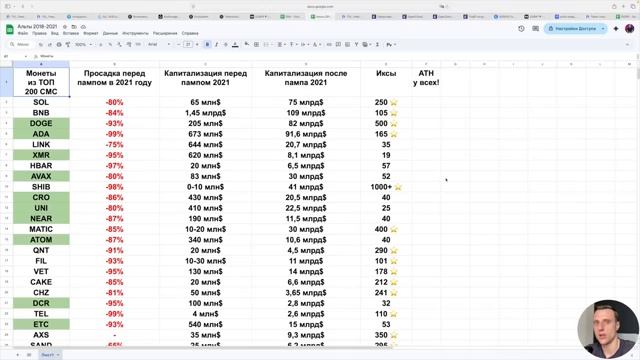The image size is (640, 360).
Task: Open cell borders options
Action: (x=256, y=44)
